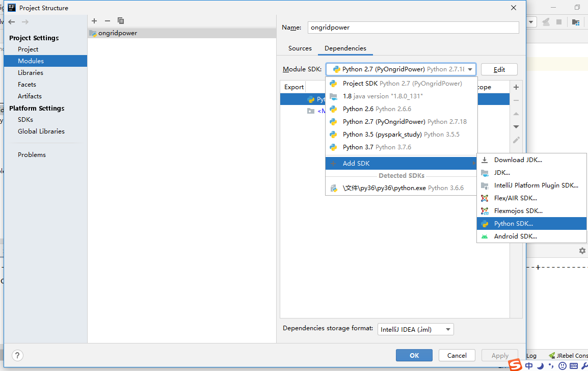Move dependency up with the up arrow
Screen dimensions: 588x371
tap(516, 114)
